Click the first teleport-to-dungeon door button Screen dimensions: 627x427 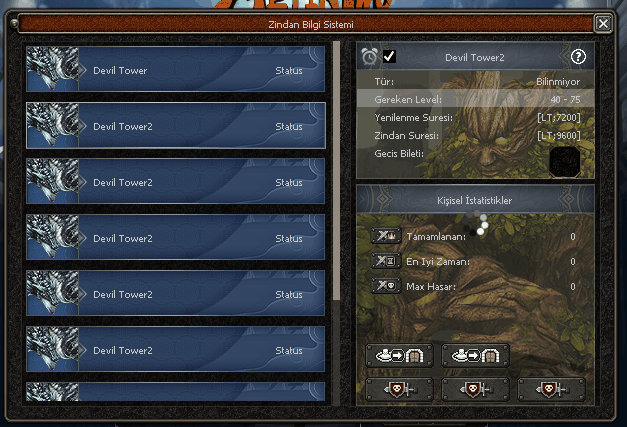(x=399, y=355)
